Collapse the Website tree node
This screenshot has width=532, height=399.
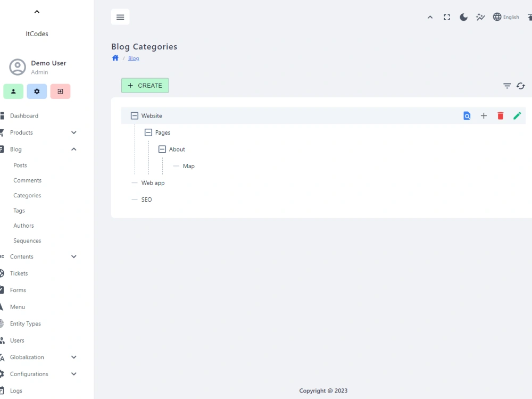point(134,115)
